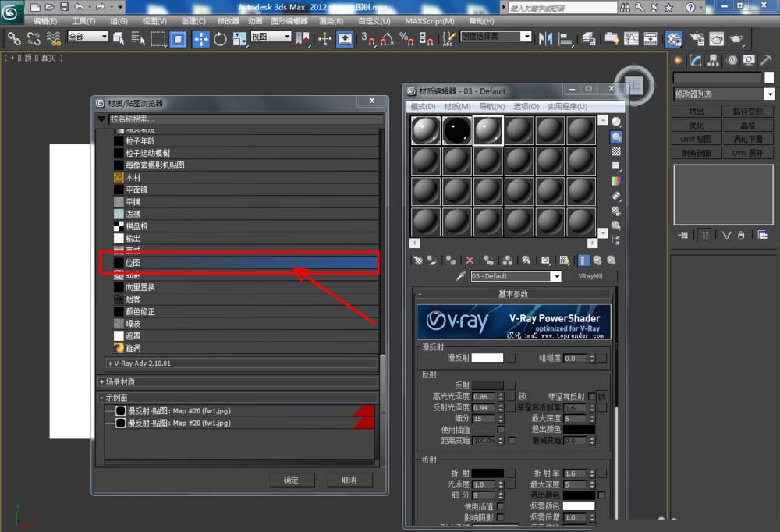Open the MAXScript(M) menu
Viewport: 780px width, 532px height.
pyautogui.click(x=430, y=21)
